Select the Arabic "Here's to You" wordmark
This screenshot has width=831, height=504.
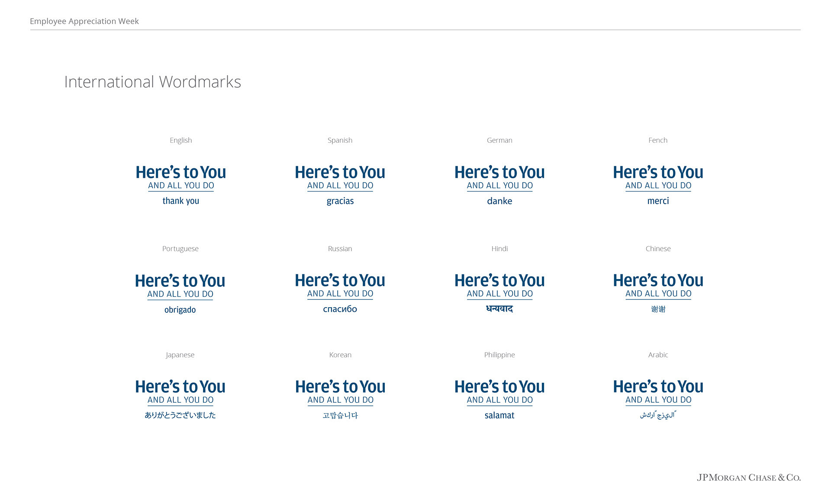pyautogui.click(x=658, y=386)
